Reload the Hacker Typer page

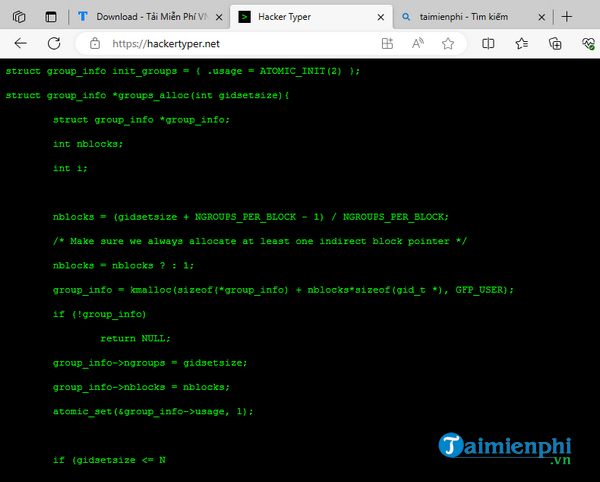(x=56, y=44)
